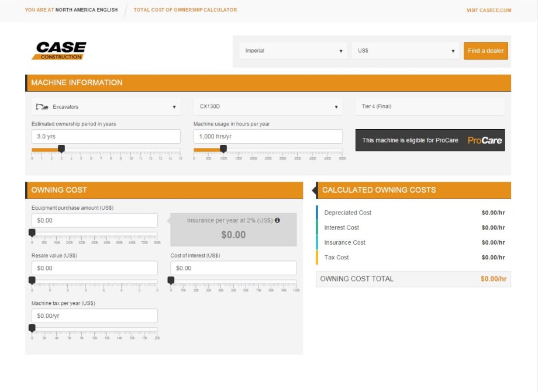538x392 pixels.
Task: Click the excavator icon in machine type
Action: (x=42, y=107)
